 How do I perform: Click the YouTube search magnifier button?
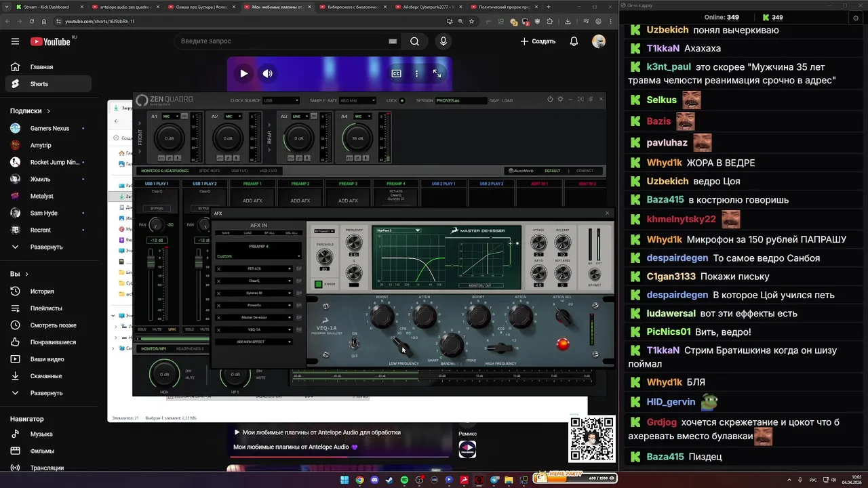[x=414, y=41]
